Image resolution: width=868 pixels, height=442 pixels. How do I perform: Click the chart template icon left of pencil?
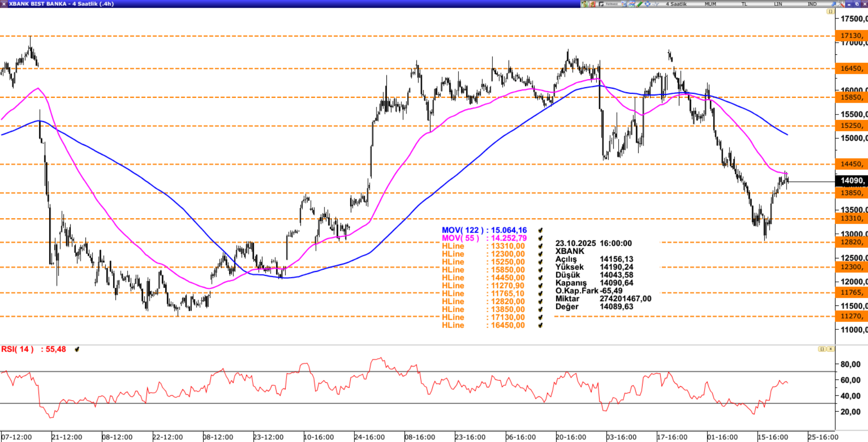pos(631,4)
